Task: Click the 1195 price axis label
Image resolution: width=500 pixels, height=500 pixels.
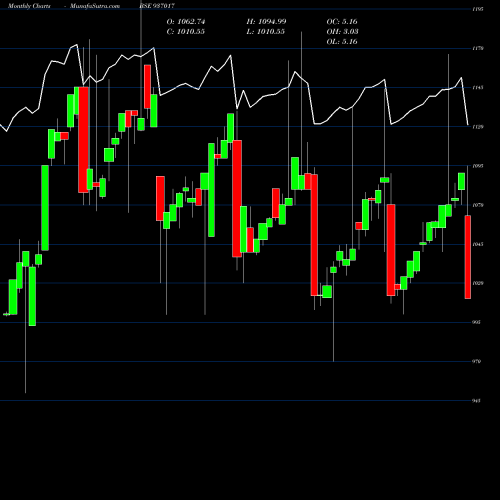Action: [x=478, y=9]
